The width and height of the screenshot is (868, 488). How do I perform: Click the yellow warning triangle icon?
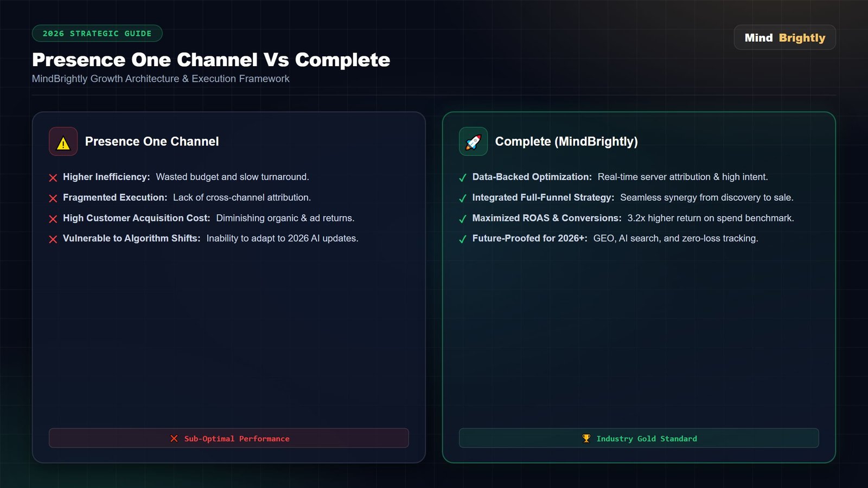[63, 143]
